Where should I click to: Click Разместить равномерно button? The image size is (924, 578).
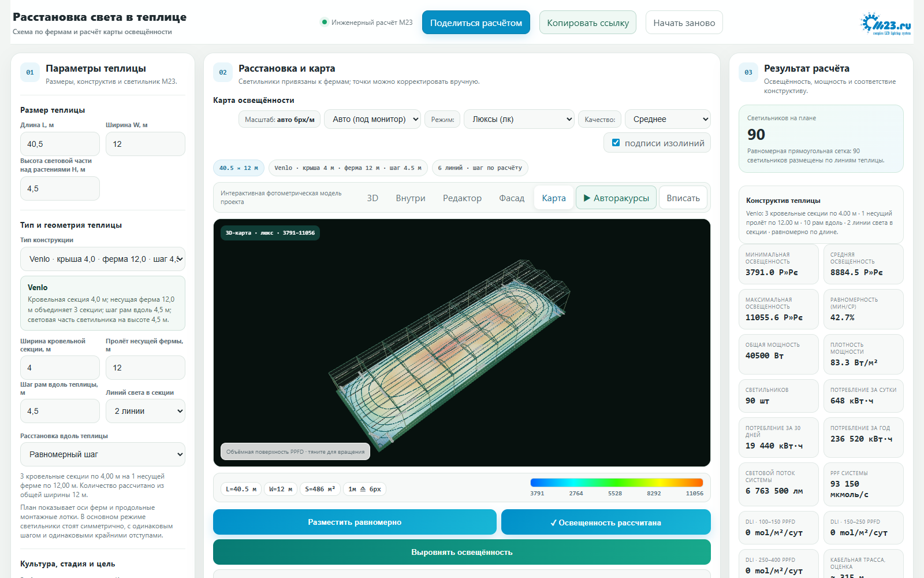(x=355, y=522)
